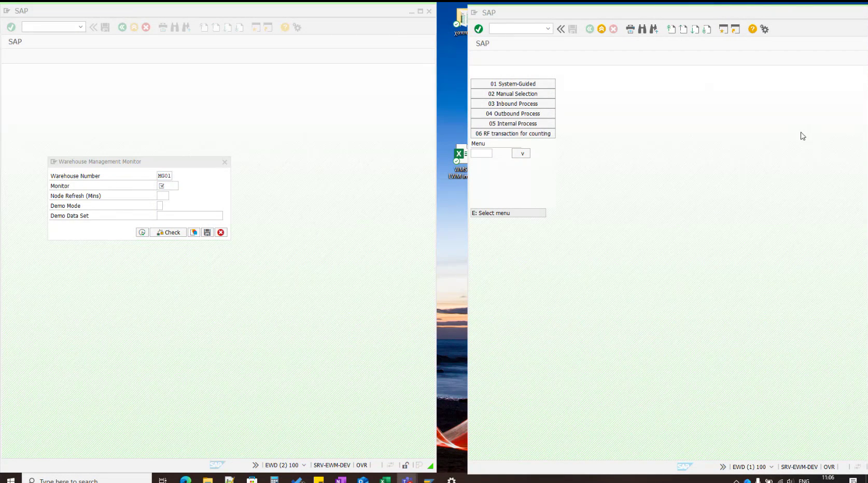Expand the EWD (2) 100 status bar dropdown
The height and width of the screenshot is (483, 868).
pos(304,465)
